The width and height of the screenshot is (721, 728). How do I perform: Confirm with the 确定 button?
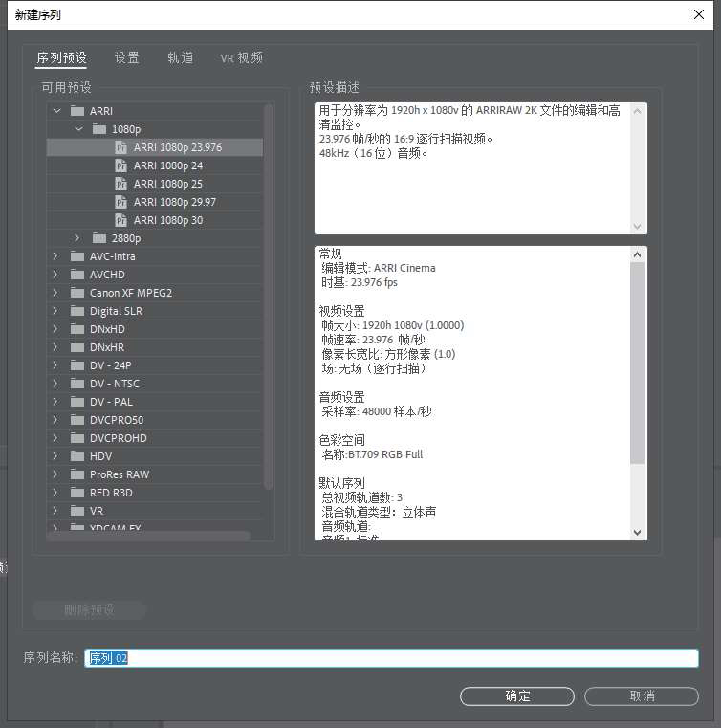tap(517, 696)
